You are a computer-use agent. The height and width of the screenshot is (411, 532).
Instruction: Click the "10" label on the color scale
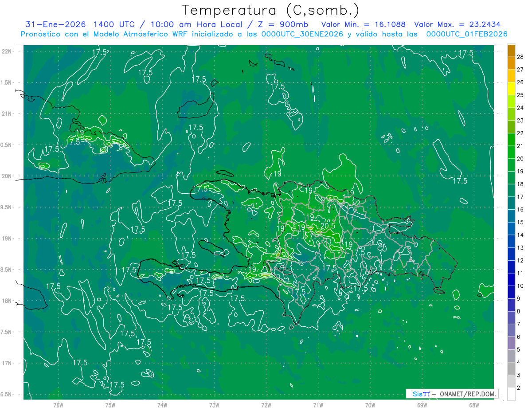click(x=520, y=286)
